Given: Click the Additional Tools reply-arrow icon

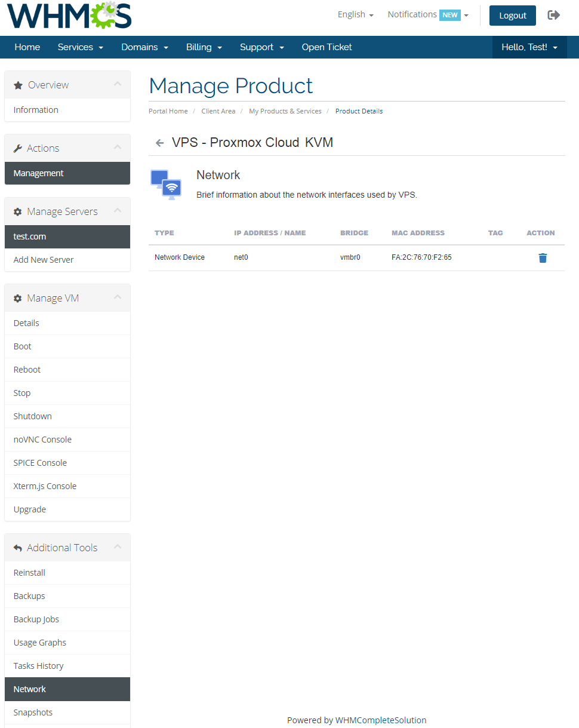Looking at the screenshot, I should click(x=18, y=548).
